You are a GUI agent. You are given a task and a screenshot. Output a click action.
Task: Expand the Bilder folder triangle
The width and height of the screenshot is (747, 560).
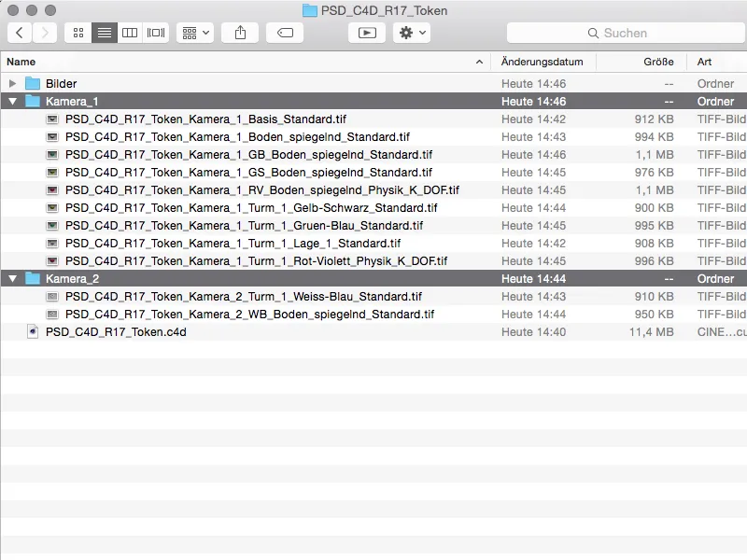pyautogui.click(x=12, y=84)
